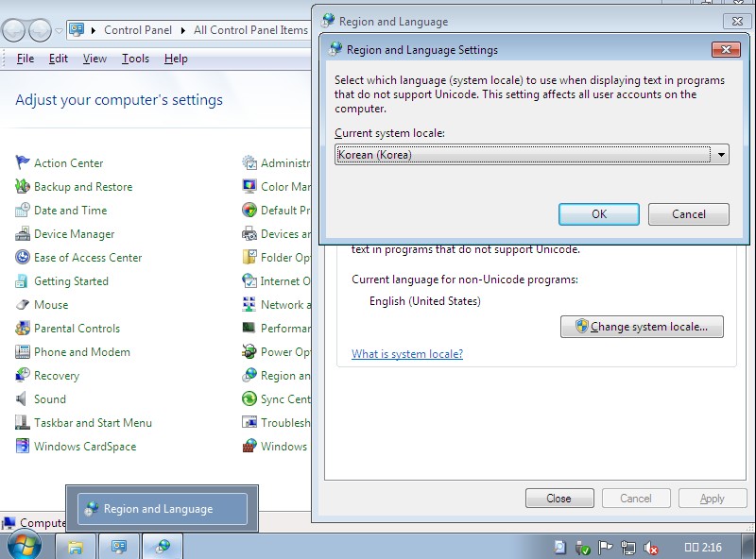This screenshot has height=559, width=756.
Task: Open the View menu
Action: tap(94, 59)
